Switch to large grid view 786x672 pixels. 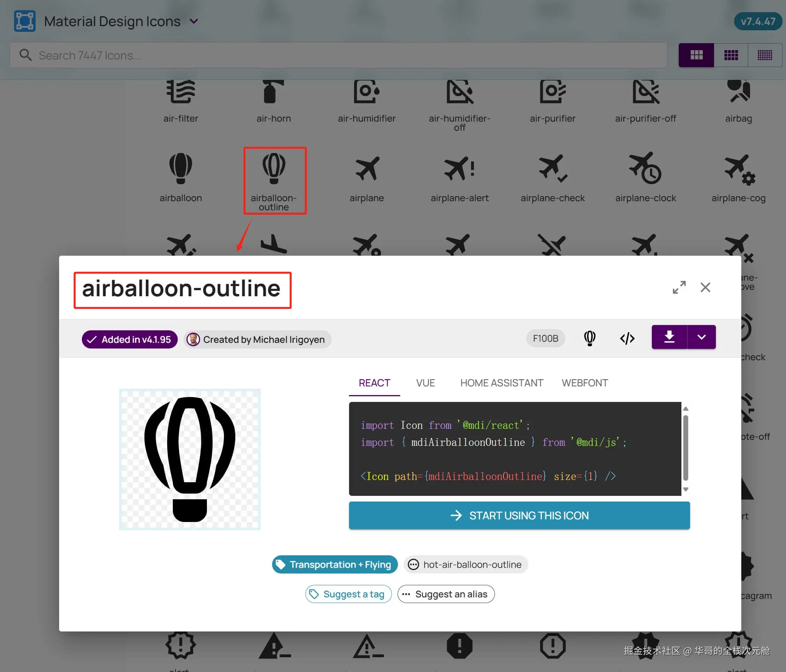(696, 55)
